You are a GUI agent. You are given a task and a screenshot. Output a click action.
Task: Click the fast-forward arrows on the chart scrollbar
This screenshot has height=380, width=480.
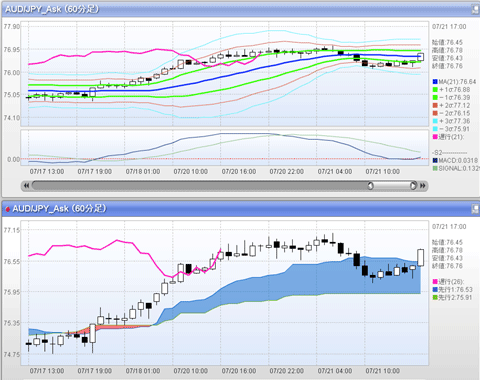click(x=423, y=186)
